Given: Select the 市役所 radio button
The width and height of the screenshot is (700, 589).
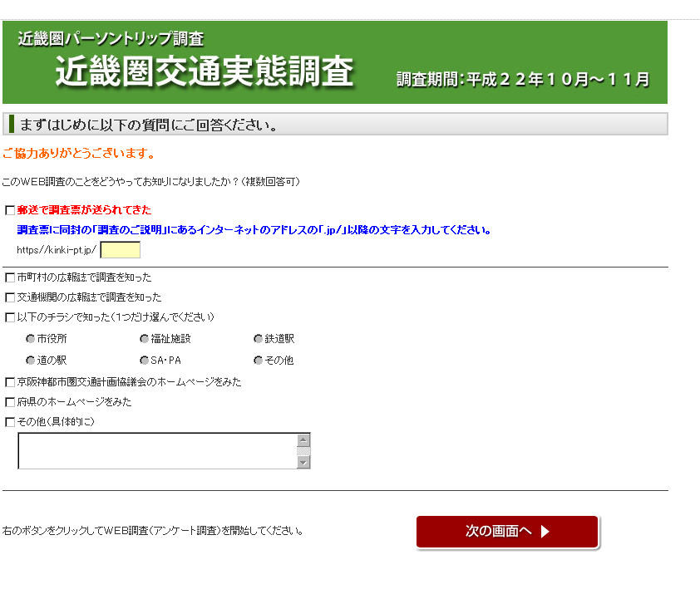Looking at the screenshot, I should click(x=32, y=339).
